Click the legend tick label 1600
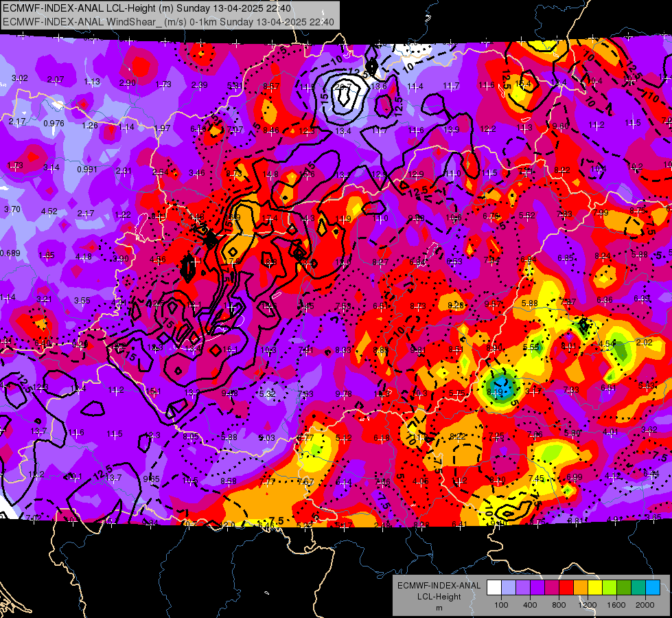Screen dimensions: 672x618 click(x=616, y=605)
